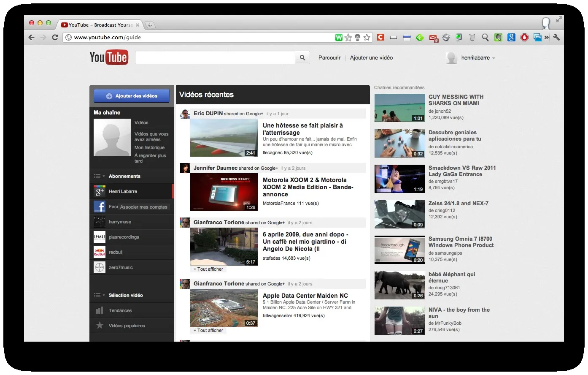Open the Google+ Henri Labarre feed icon
Viewport: 588px width, 375px height.
[x=100, y=191]
